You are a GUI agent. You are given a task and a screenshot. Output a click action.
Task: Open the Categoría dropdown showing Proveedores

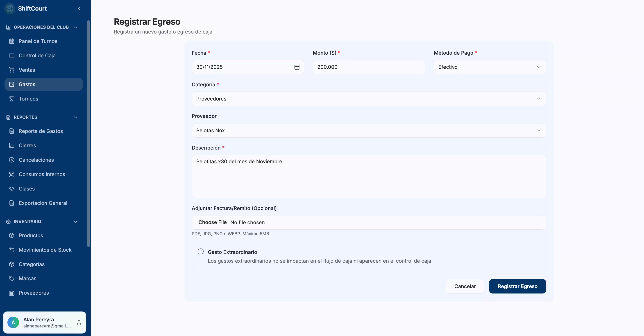pos(369,99)
